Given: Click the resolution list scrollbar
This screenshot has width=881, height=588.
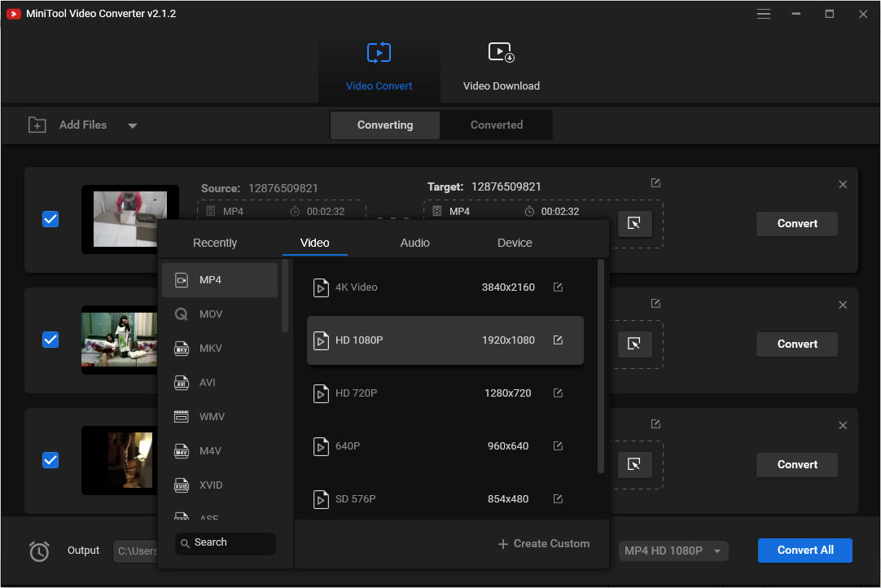Looking at the screenshot, I should 601,366.
